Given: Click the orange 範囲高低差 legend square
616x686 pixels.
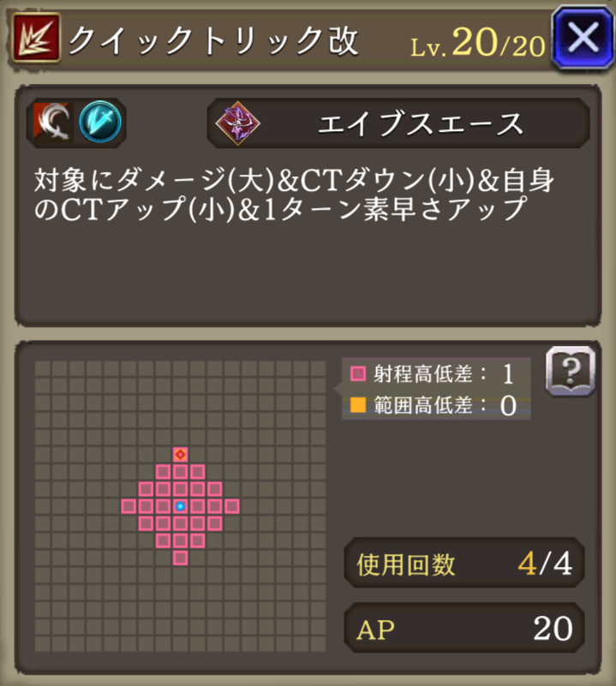Looking at the screenshot, I should tap(358, 405).
